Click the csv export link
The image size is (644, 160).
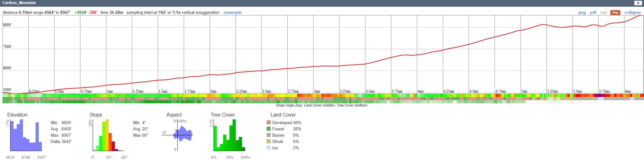pos(604,13)
